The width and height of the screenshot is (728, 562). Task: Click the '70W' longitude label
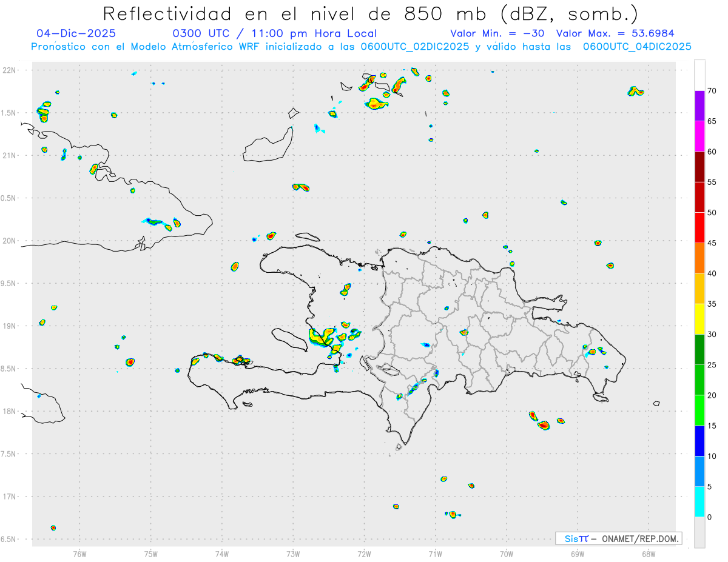click(x=507, y=554)
